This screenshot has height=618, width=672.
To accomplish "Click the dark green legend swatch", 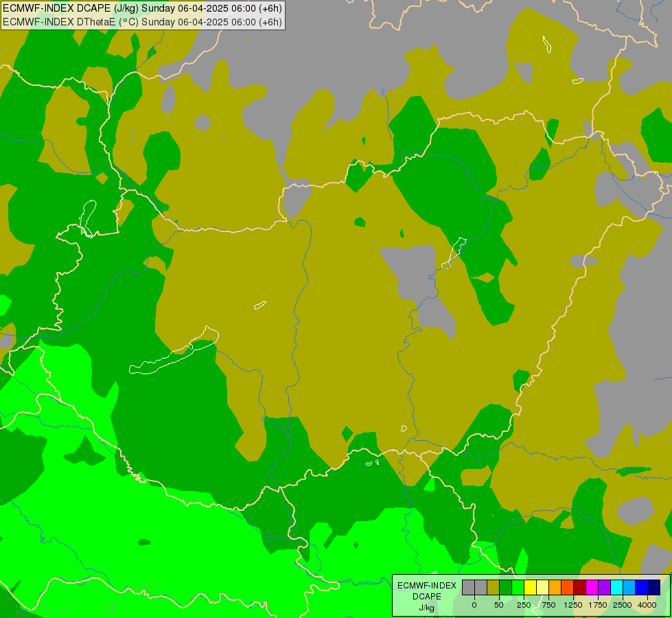I will tap(506, 587).
